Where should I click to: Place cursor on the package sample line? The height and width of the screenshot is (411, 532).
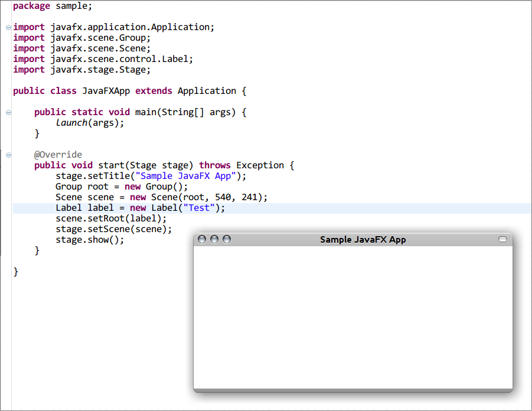[52, 6]
